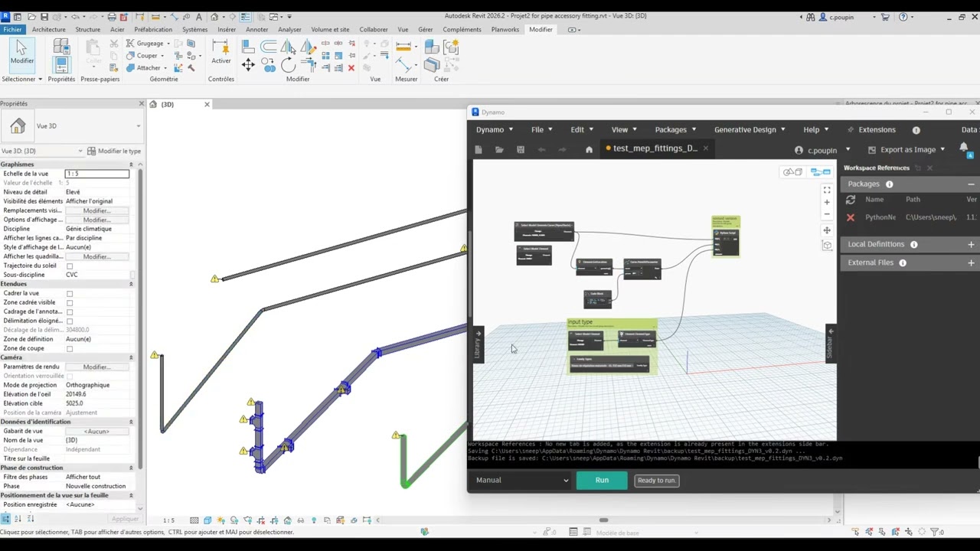Close the {3D} view tab

[207, 104]
